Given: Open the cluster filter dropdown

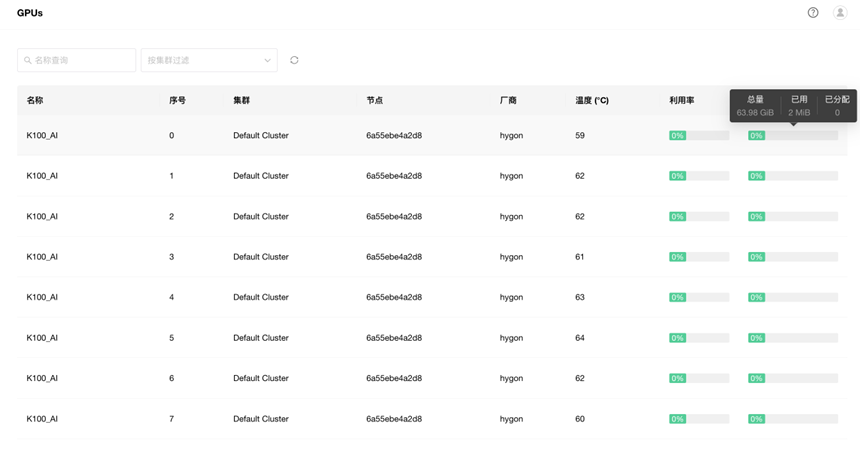Looking at the screenshot, I should point(209,60).
